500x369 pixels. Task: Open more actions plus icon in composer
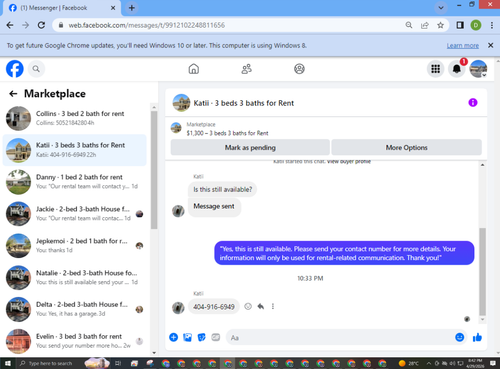point(173,337)
